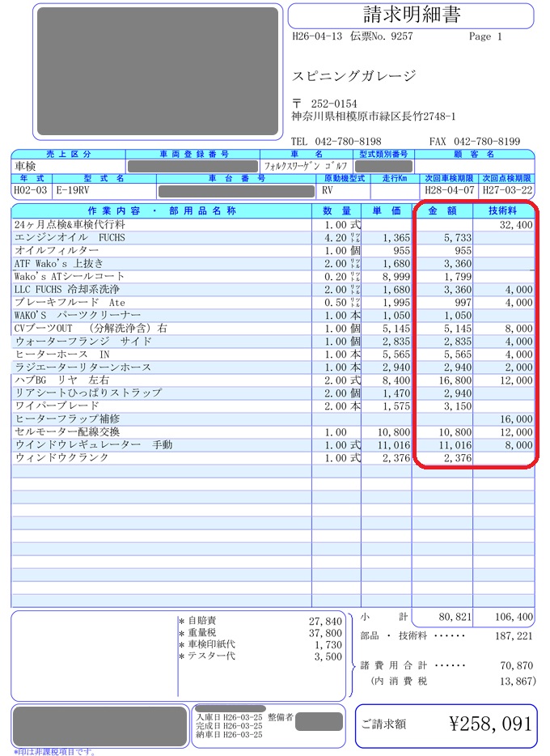Select the エンジンオイル FUCHS row
Image resolution: width=550 pixels, height=756 pixels.
pyautogui.click(x=273, y=238)
